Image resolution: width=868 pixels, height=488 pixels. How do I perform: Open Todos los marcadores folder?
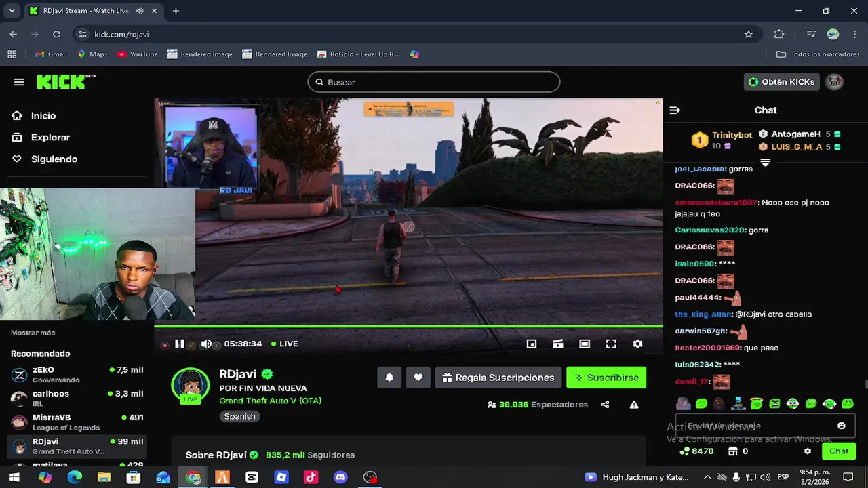pos(818,54)
